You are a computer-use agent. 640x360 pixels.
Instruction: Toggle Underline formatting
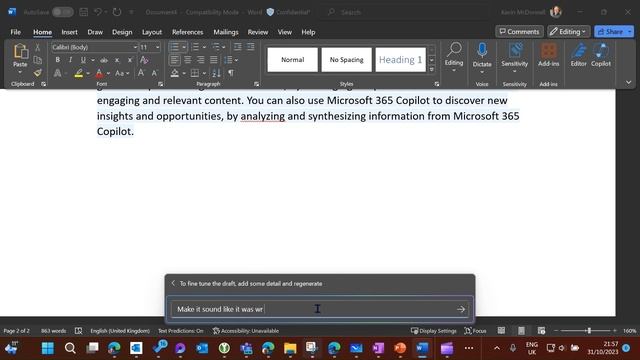coord(83,60)
